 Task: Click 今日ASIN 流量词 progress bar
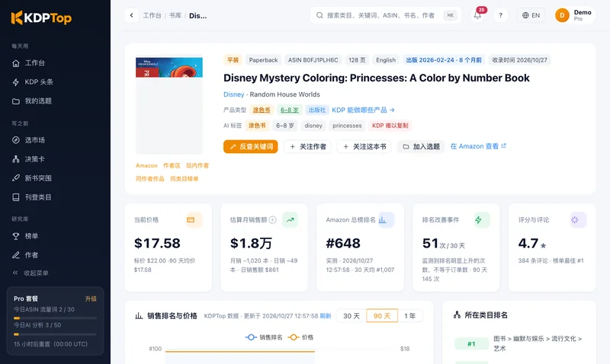click(x=55, y=318)
